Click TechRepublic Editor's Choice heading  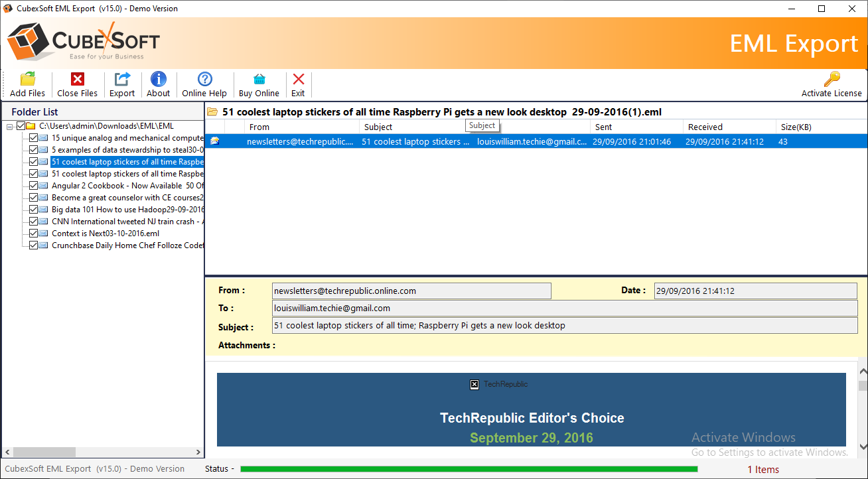click(x=532, y=418)
